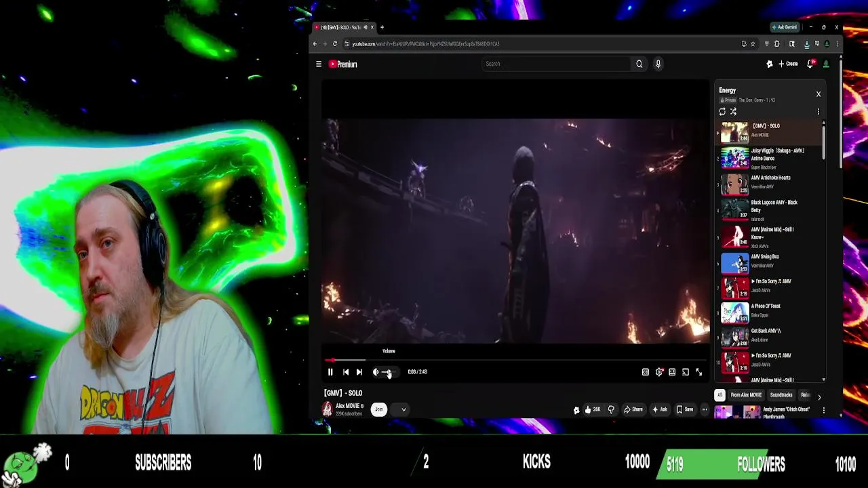Viewport: 868px width, 488px height.
Task: Play [GMV] - SOLO in the playlist
Action: coord(768,131)
